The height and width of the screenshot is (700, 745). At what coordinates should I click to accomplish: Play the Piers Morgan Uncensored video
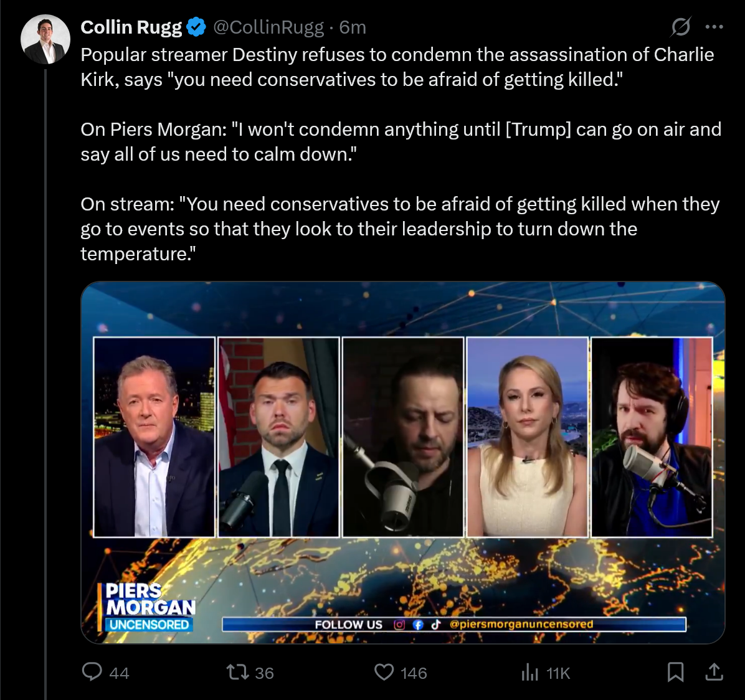tap(403, 463)
